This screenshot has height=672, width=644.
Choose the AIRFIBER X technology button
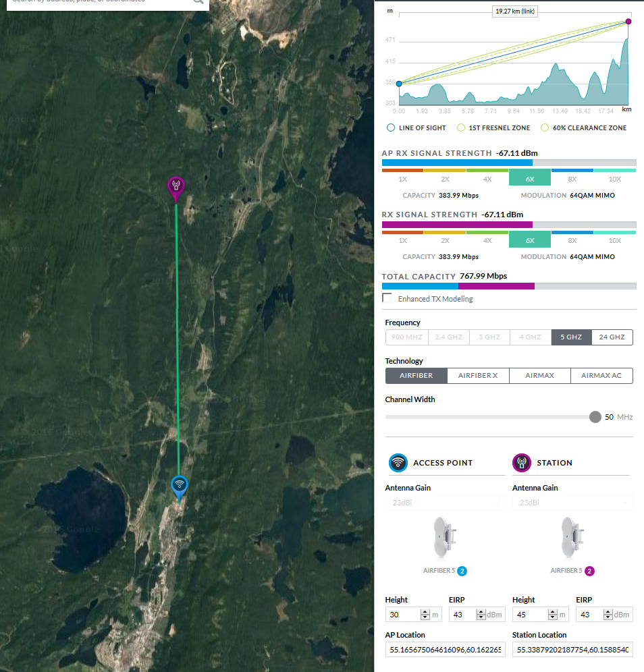click(x=478, y=376)
